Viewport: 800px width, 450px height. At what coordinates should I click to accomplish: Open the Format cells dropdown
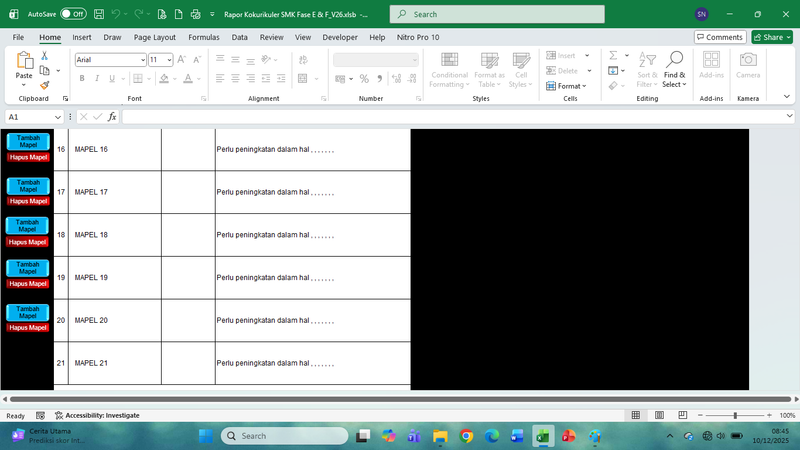click(570, 86)
